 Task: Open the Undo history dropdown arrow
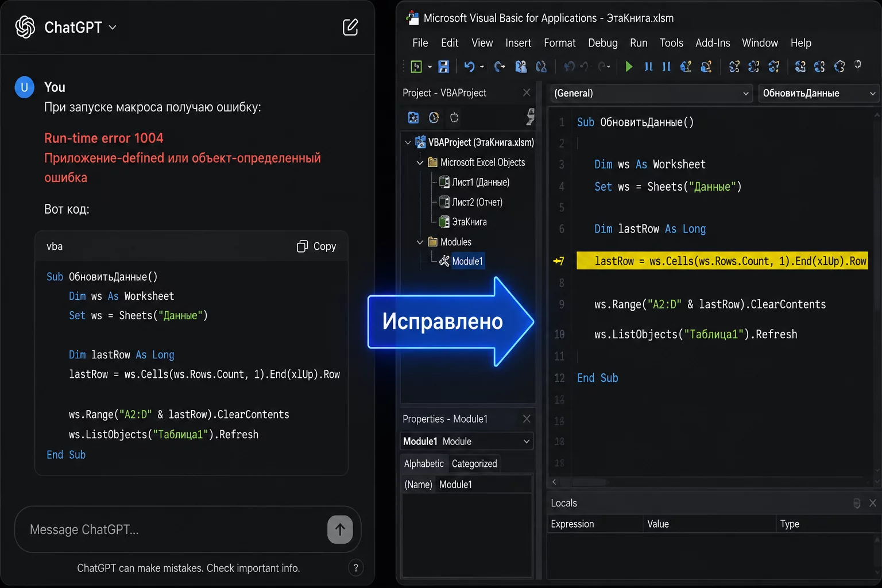[x=482, y=67]
